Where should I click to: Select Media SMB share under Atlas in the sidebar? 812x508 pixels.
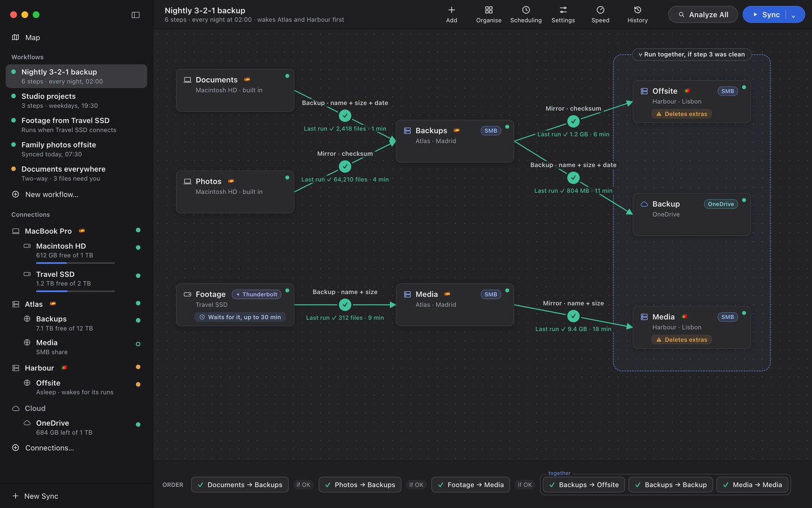pos(76,347)
